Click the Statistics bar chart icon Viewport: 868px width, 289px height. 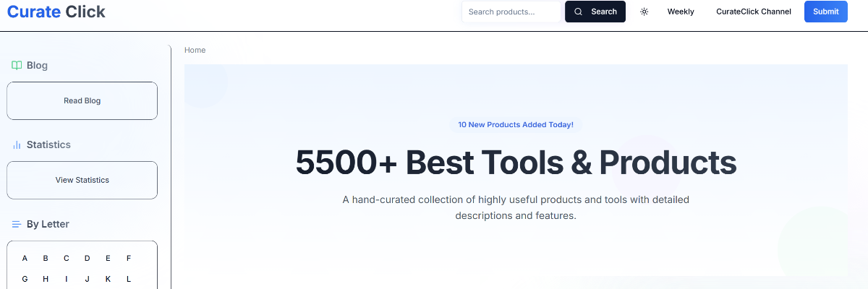(17, 144)
